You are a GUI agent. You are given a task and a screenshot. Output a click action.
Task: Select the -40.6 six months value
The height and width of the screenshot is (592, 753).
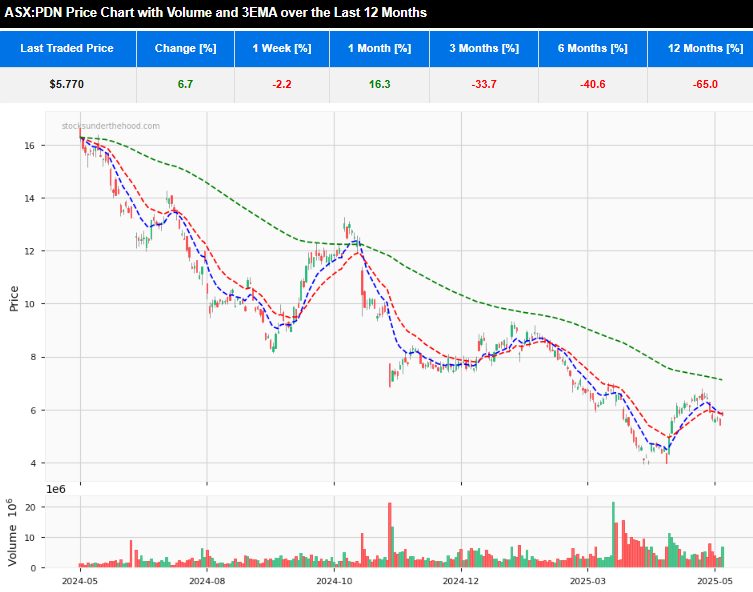click(x=593, y=85)
